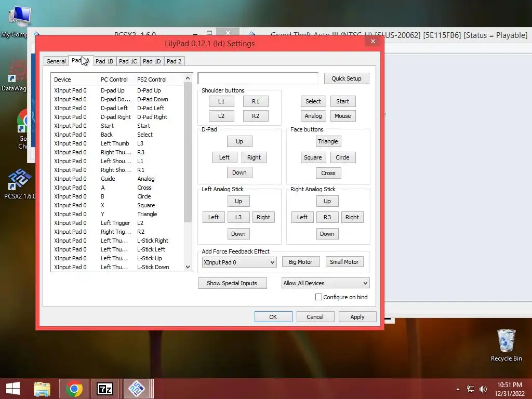Screen dimensions: 532x399
Task: Select the Y to Triangle binding row
Action: (x=118, y=214)
